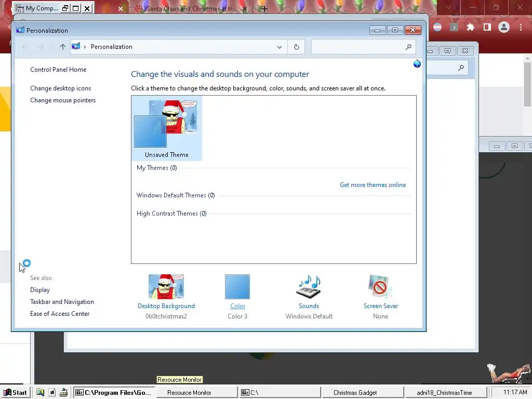Viewport: 532px width, 399px height.
Task: Open the Desktop Background settings icon
Action: pyautogui.click(x=166, y=286)
